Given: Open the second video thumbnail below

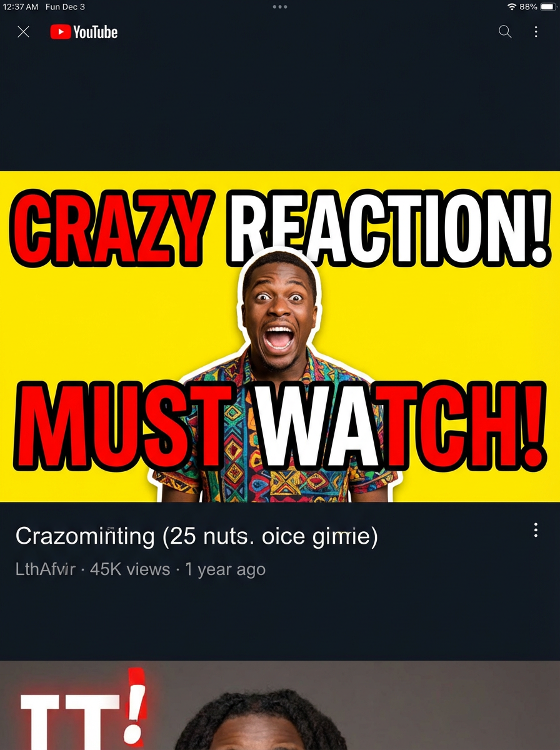Looking at the screenshot, I should pos(280,706).
